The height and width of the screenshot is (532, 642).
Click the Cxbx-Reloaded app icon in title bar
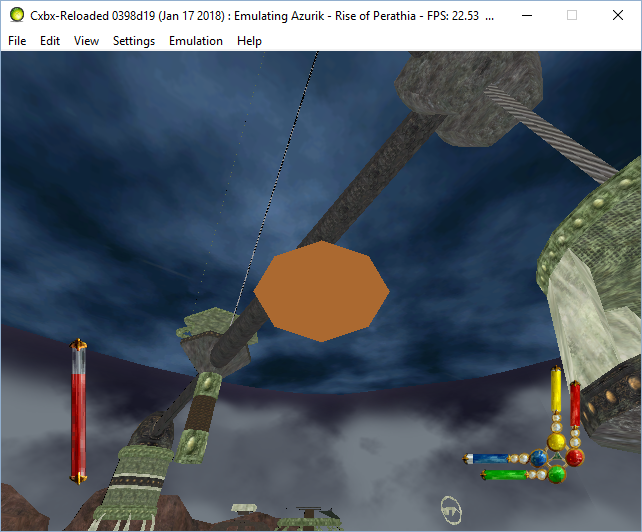click(17, 15)
